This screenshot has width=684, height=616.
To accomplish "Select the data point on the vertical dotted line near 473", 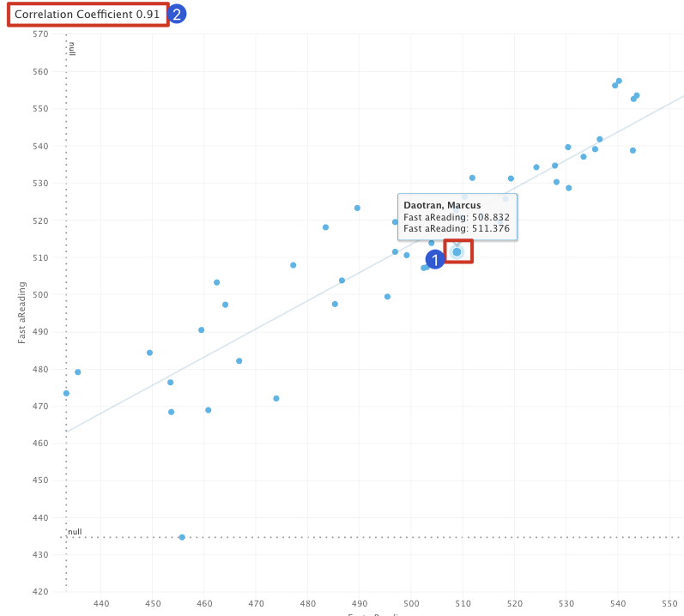I will (66, 393).
